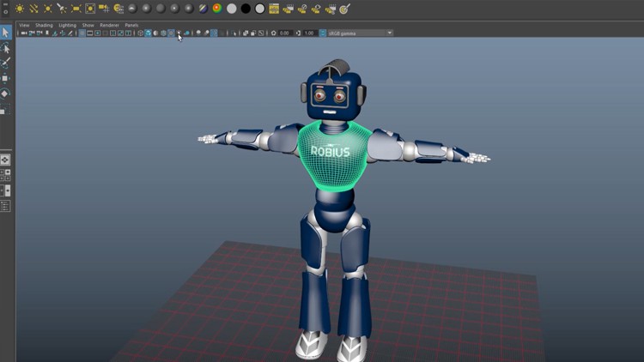Click the white outlined shader sphere

(x=259, y=9)
